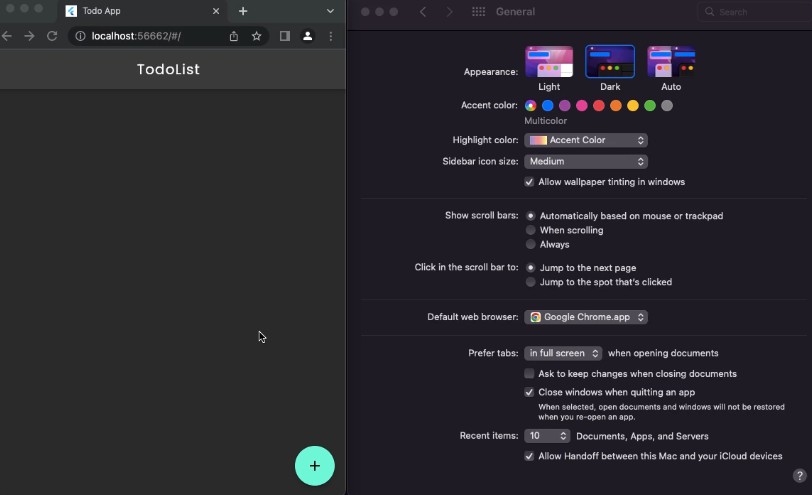Go back in Chrome browser
The height and width of the screenshot is (495, 812).
click(x=7, y=36)
